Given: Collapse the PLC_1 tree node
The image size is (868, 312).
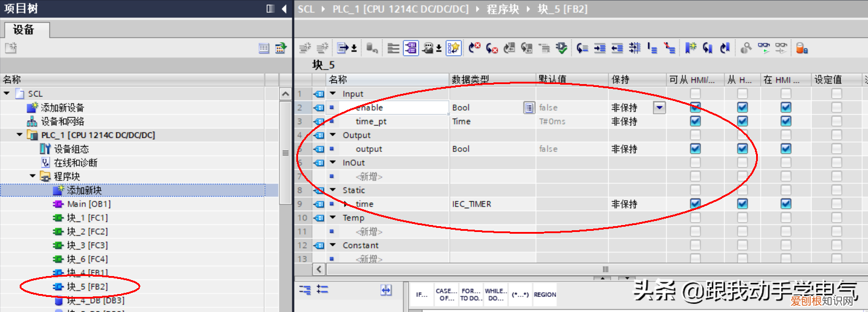Looking at the screenshot, I should tap(20, 135).
